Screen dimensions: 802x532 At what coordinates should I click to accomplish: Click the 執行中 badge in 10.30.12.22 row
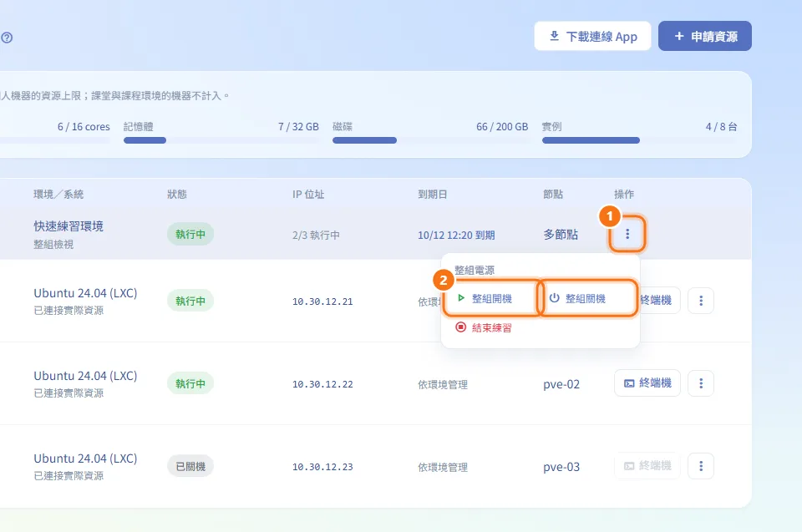[x=190, y=383]
